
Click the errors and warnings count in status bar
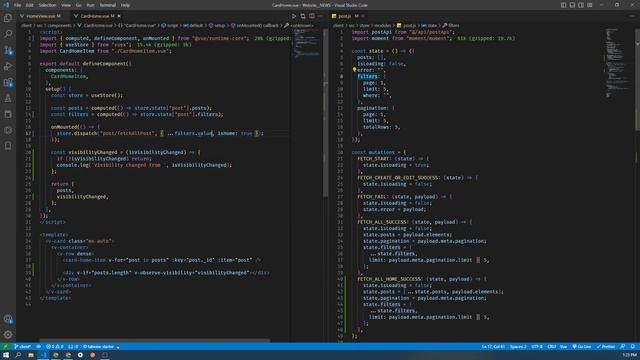(x=54, y=347)
